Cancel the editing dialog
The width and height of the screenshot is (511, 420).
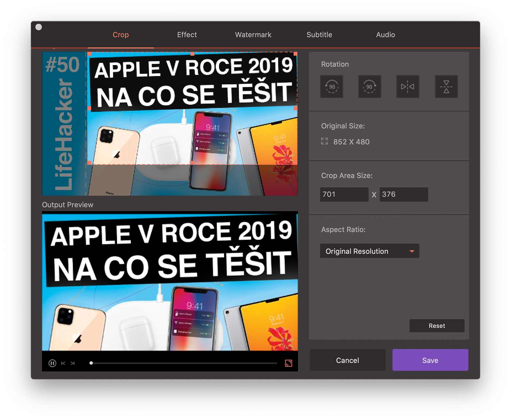[347, 360]
